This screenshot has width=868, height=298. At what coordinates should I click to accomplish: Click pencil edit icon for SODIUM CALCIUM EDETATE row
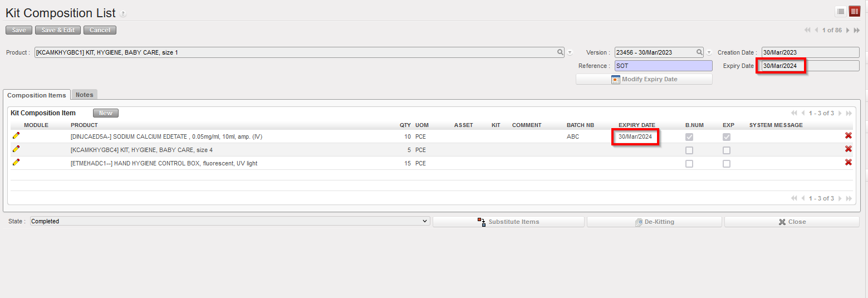pos(16,135)
